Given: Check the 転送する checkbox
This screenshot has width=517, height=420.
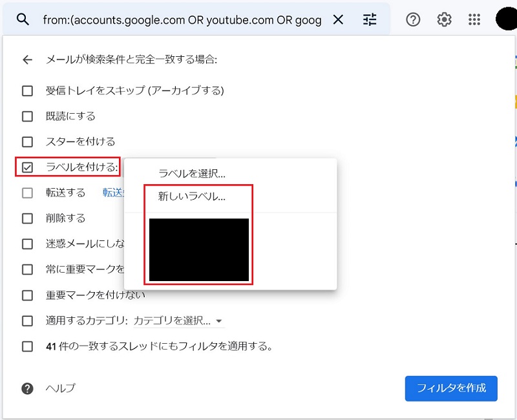Looking at the screenshot, I should (x=27, y=193).
